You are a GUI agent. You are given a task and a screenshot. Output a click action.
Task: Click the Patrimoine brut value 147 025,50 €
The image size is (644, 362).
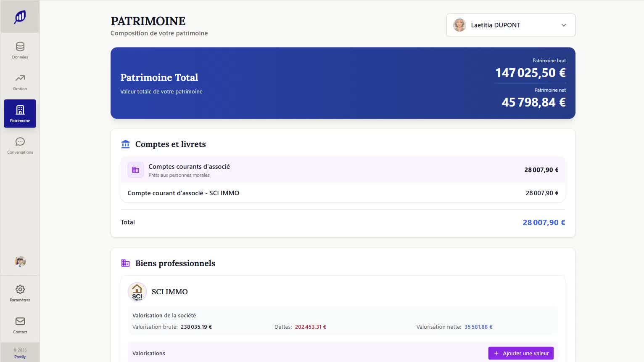coord(530,73)
